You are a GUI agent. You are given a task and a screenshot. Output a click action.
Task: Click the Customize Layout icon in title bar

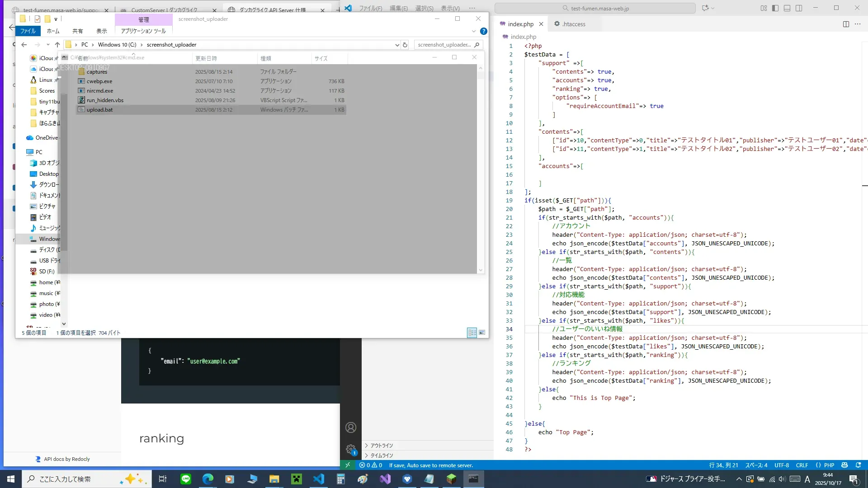click(x=764, y=8)
